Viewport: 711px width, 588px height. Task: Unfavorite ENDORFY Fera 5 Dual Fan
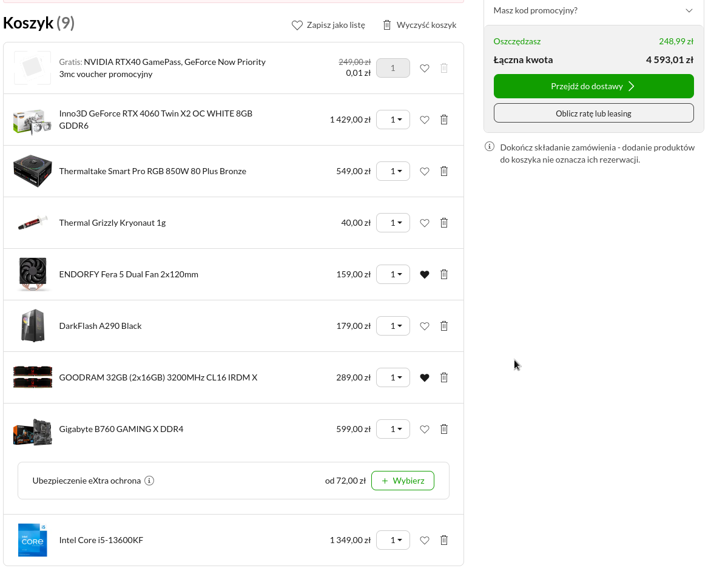[425, 274]
